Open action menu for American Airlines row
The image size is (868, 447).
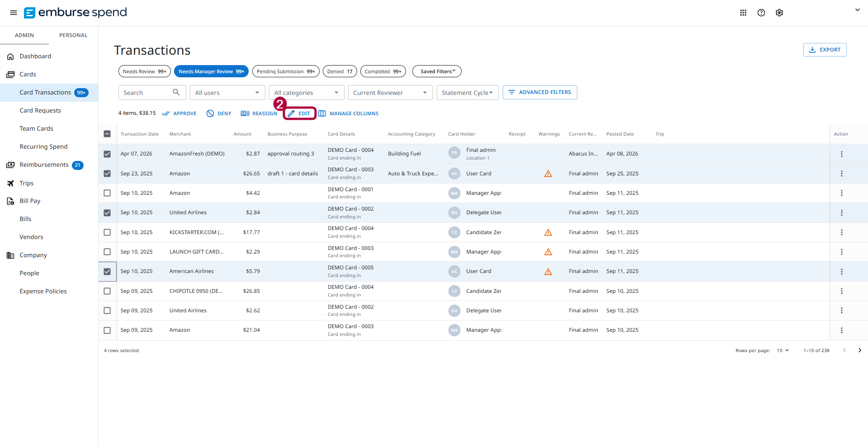[842, 272]
